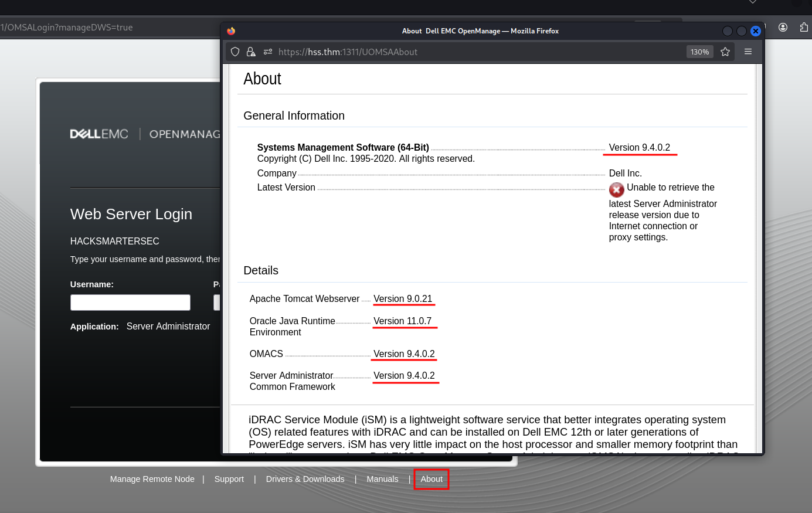This screenshot has width=812, height=513.
Task: Open the Manage Remote Node link
Action: pyautogui.click(x=152, y=479)
